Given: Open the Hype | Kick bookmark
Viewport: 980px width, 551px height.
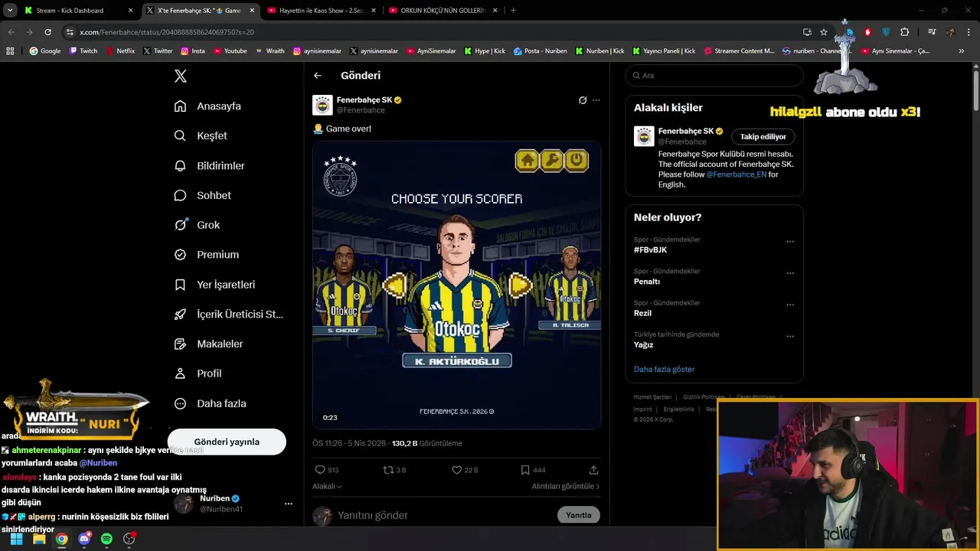Looking at the screenshot, I should [x=484, y=51].
